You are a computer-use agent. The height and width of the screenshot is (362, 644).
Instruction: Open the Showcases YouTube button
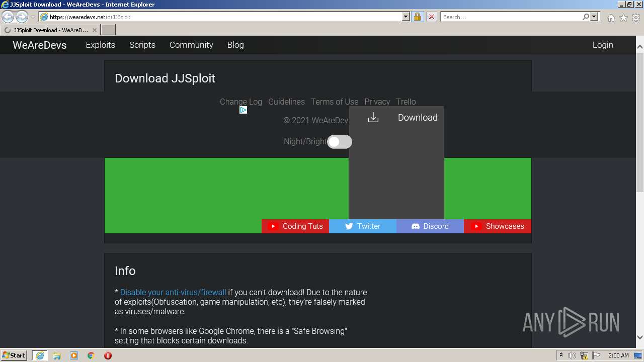[x=498, y=226]
